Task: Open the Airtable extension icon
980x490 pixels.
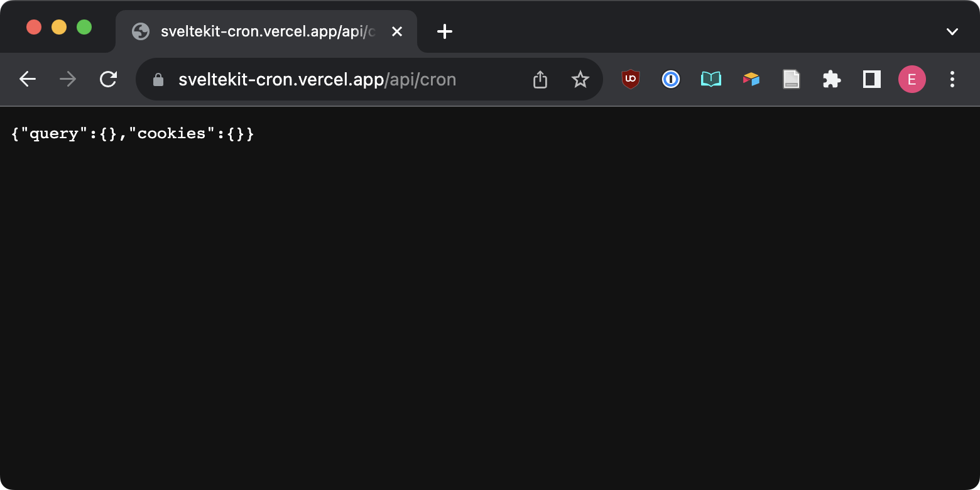Action: tap(751, 79)
